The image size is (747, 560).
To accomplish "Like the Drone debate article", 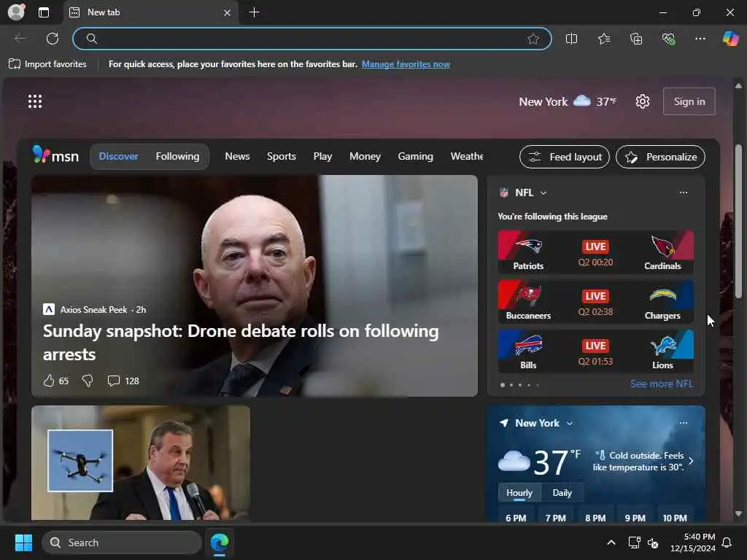I will (49, 381).
